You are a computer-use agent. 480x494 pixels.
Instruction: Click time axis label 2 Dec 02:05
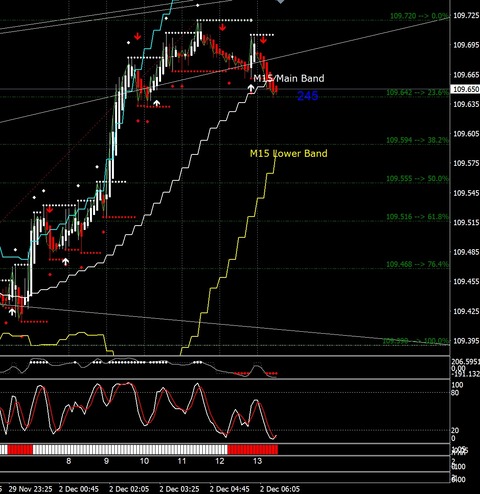129,489
